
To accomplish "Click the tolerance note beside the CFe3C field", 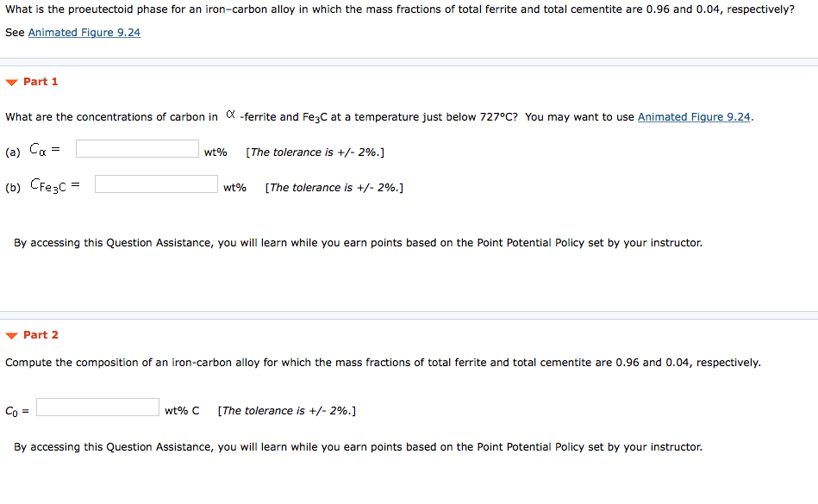I will pyautogui.click(x=334, y=188).
